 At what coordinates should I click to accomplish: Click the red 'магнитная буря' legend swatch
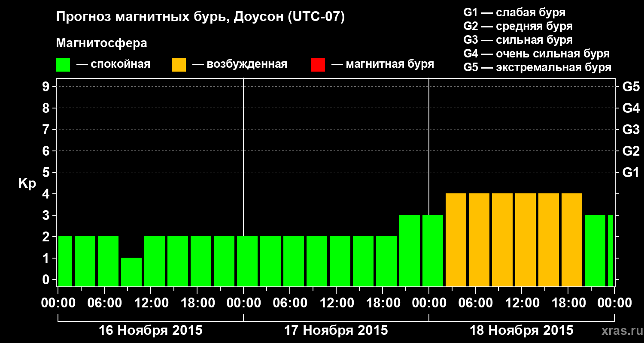318,65
